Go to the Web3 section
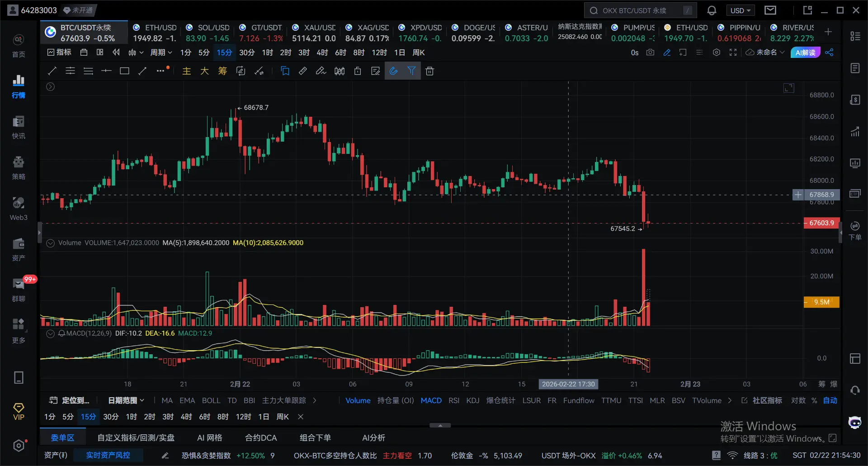Image resolution: width=868 pixels, height=466 pixels. click(x=19, y=209)
